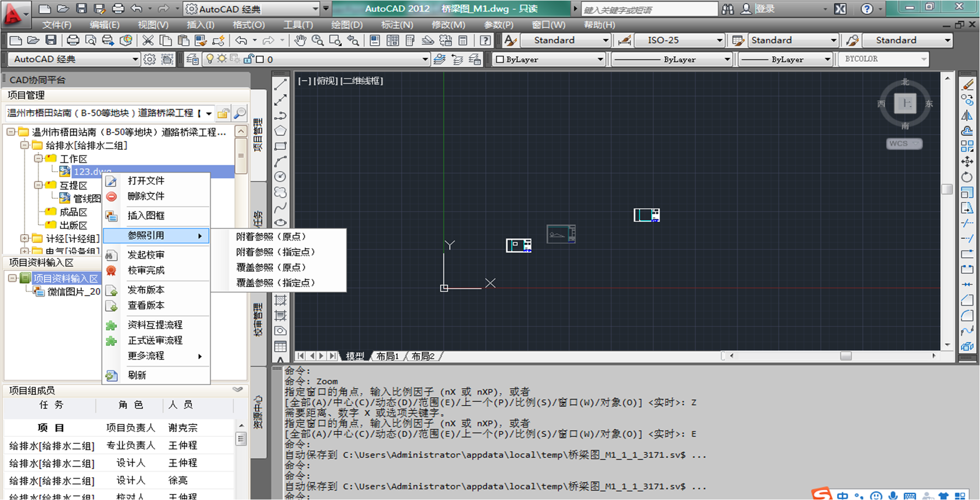Toggle the layer 0 freeze sun icon
The height and width of the screenshot is (500, 980).
pyautogui.click(x=221, y=60)
